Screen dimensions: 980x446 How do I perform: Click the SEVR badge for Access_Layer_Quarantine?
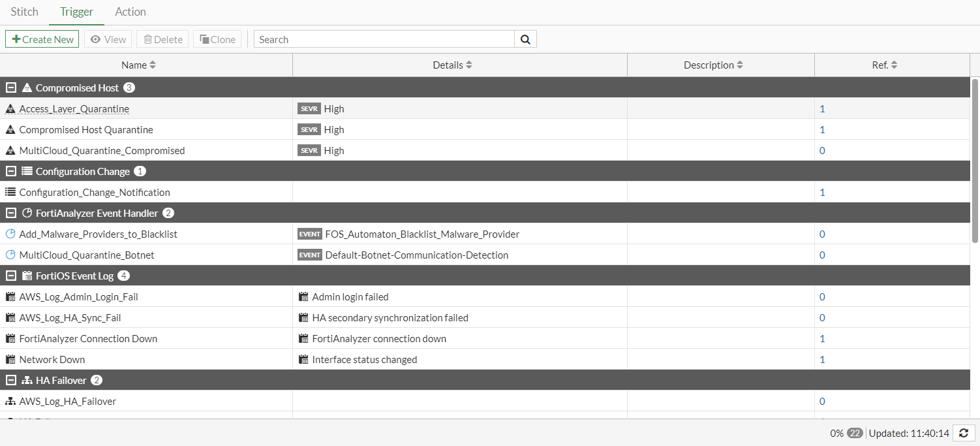tap(309, 108)
